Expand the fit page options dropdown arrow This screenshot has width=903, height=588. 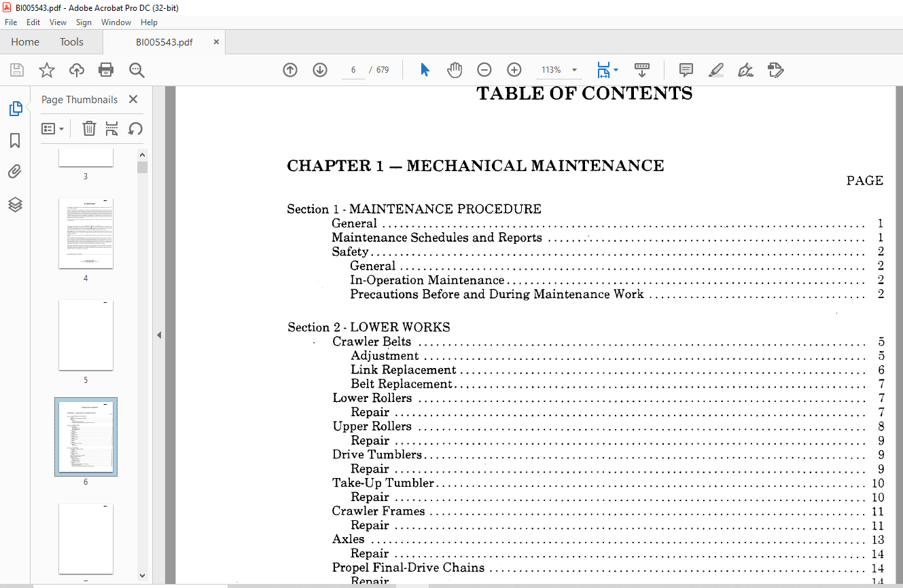(616, 70)
